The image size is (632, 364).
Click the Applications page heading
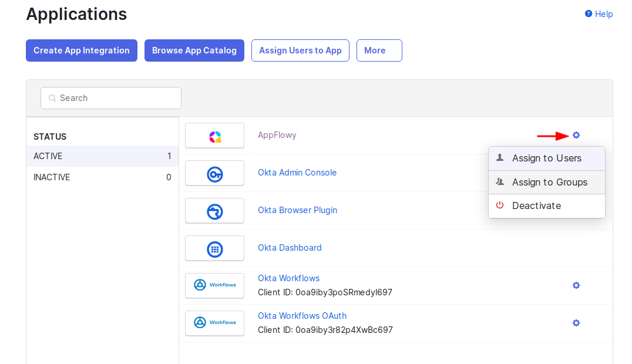(76, 14)
